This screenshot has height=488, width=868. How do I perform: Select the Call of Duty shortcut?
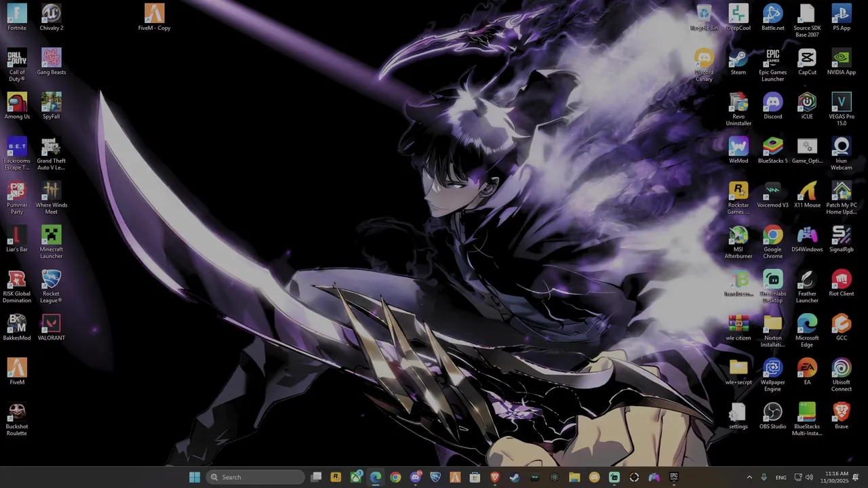point(17,65)
